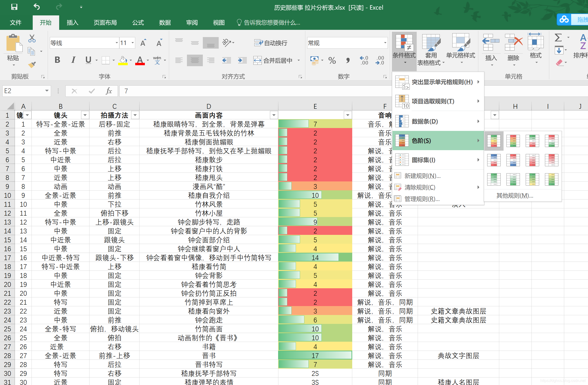Click the Save icon in the quick access toolbar
Viewport: 588px width, 385px height.
click(x=14, y=7)
